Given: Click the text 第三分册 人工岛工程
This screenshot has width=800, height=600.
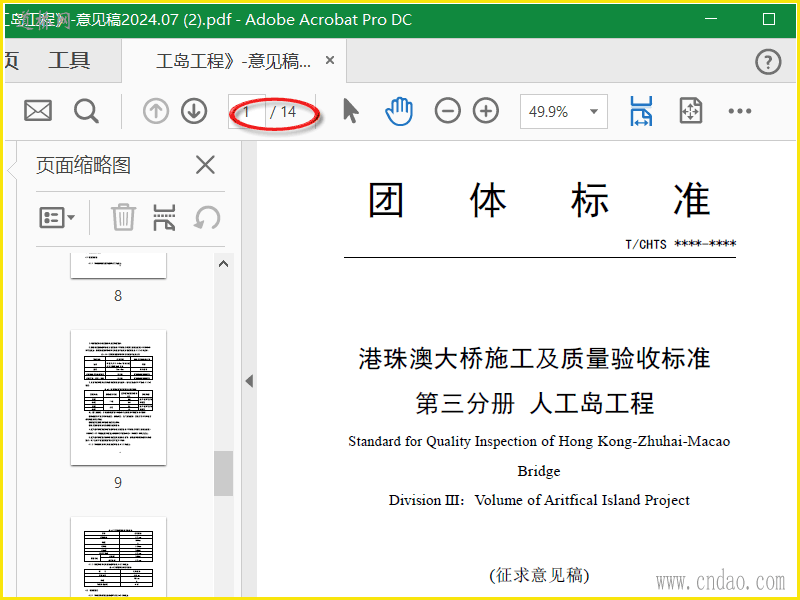Looking at the screenshot, I should (534, 403).
